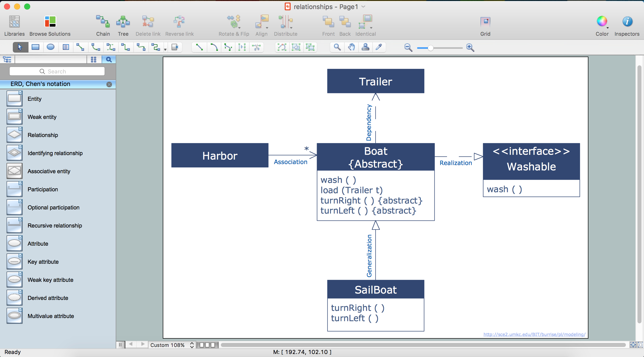This screenshot has width=644, height=357.
Task: Click the search input field
Action: point(57,71)
